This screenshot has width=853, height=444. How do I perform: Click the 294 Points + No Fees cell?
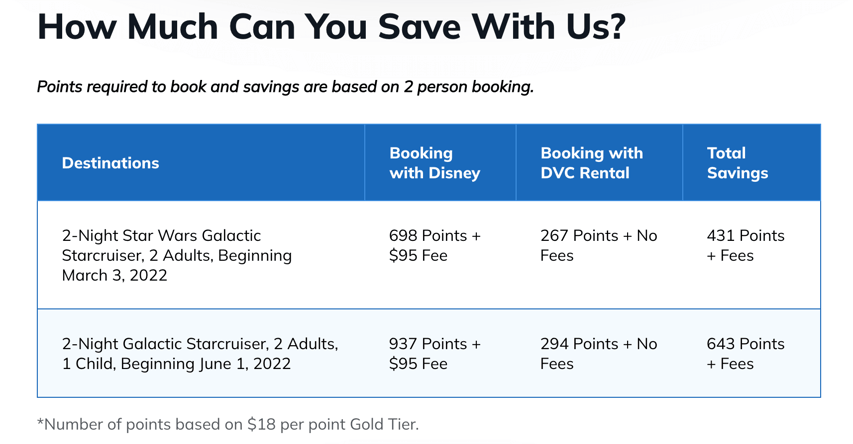(598, 353)
